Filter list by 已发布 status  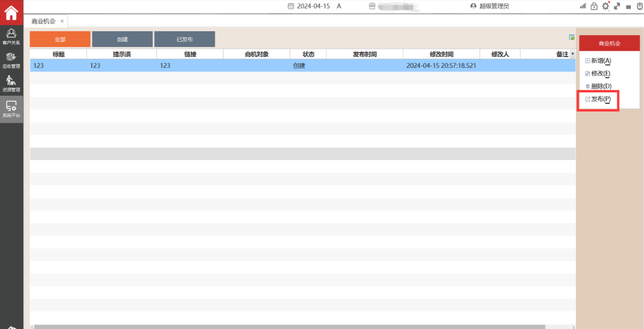pos(185,39)
